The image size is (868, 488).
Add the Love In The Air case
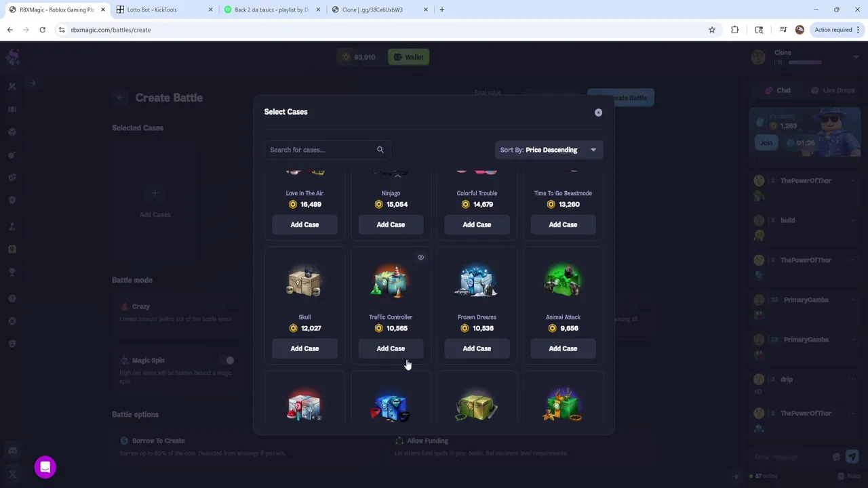point(304,224)
